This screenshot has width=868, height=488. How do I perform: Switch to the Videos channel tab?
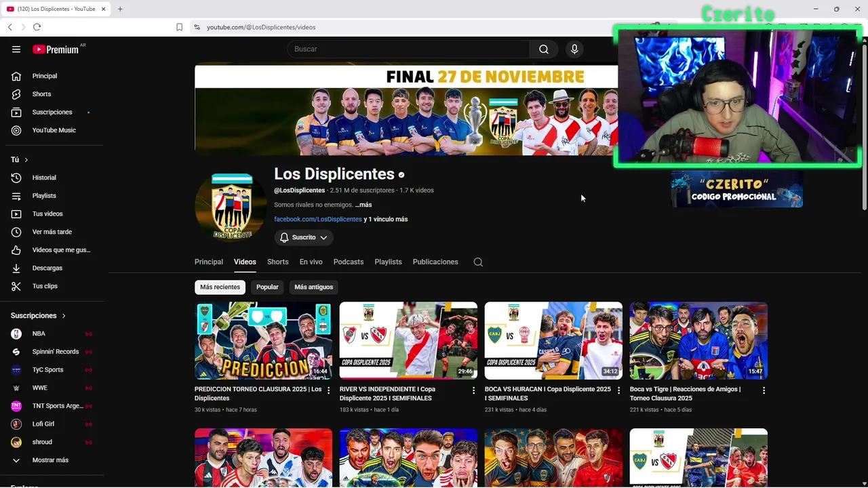(245, 262)
